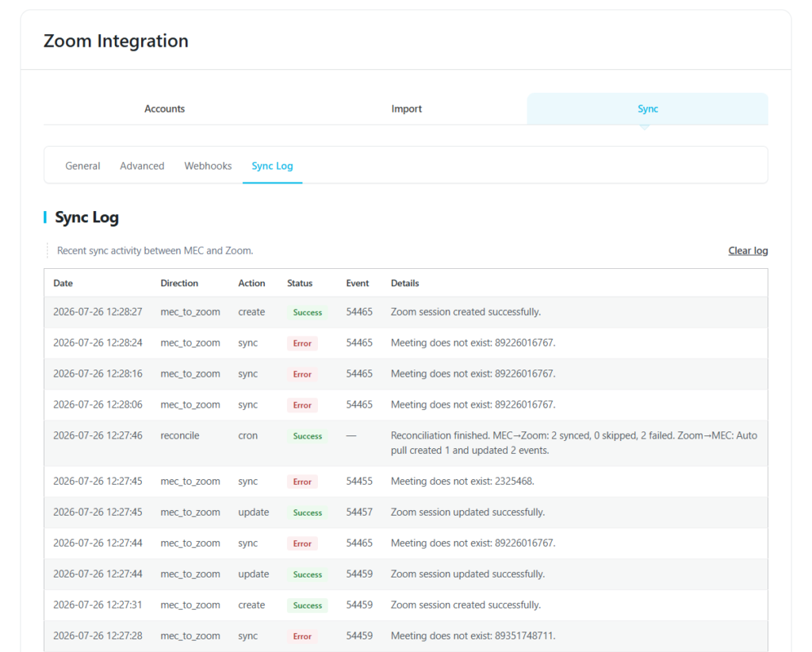Click the Date column header
Viewport: 812px width, 652px height.
coord(63,283)
